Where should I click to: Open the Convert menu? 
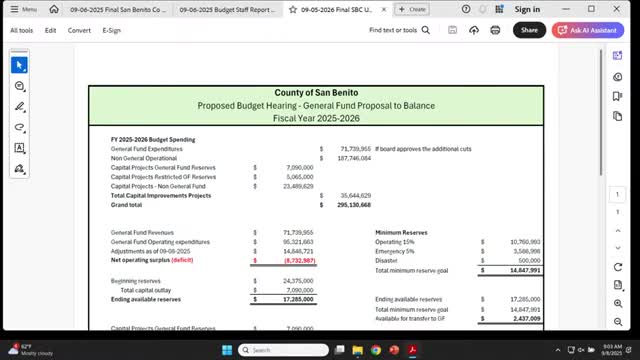[x=79, y=30]
